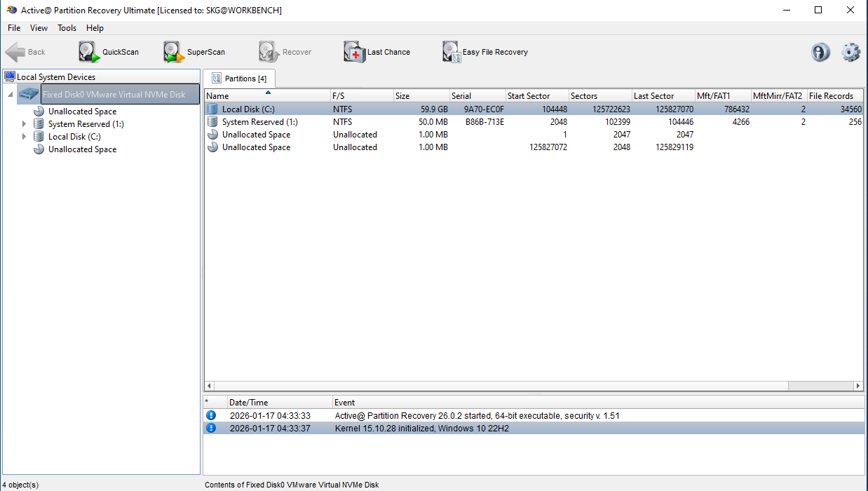868x491 pixels.
Task: Sort by the Size column header
Action: pyautogui.click(x=421, y=95)
